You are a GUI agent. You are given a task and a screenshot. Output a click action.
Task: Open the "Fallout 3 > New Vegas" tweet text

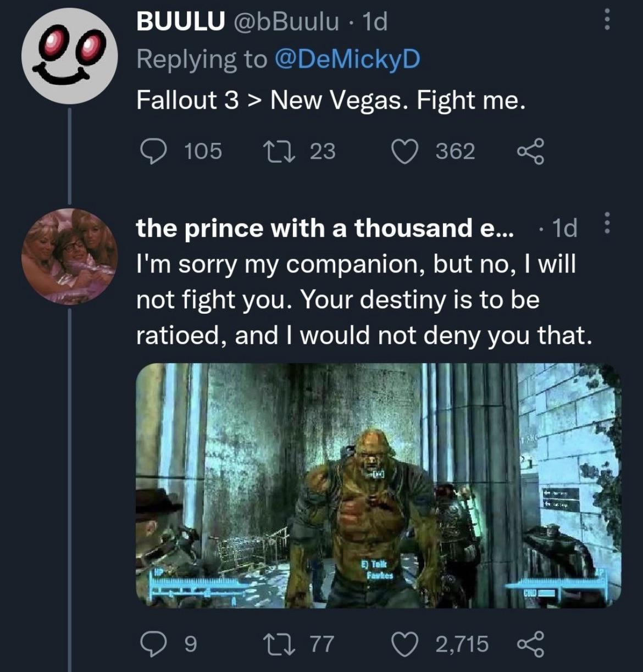(x=331, y=100)
